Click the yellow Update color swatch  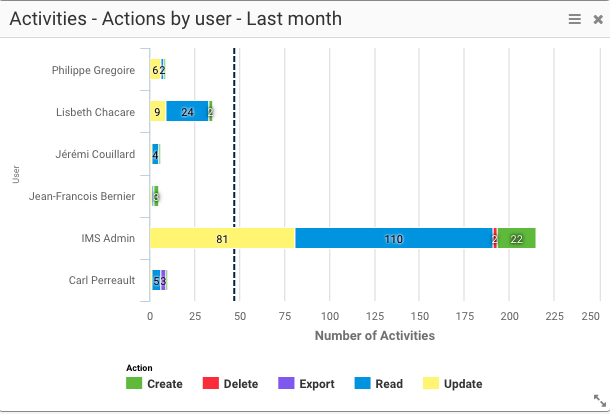point(432,384)
